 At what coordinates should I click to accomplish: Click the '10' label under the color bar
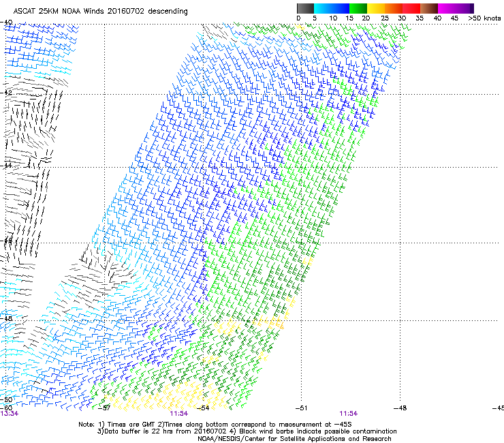click(x=333, y=18)
